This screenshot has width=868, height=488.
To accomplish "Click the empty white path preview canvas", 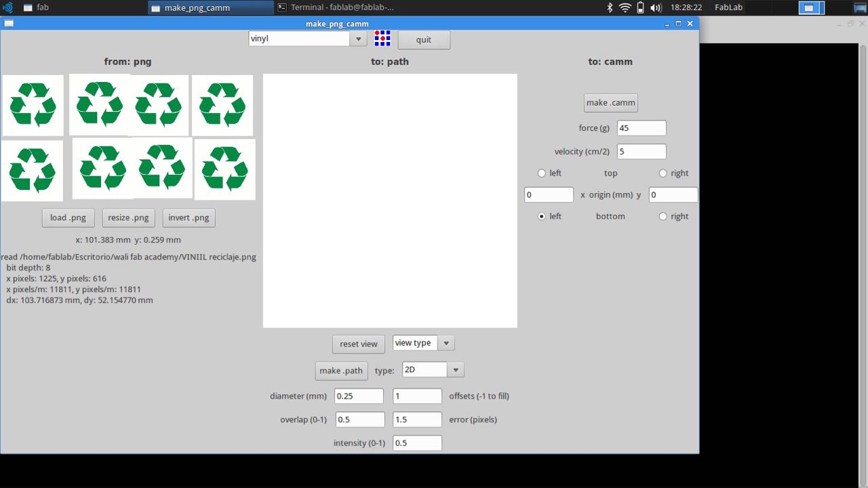I will (x=390, y=201).
